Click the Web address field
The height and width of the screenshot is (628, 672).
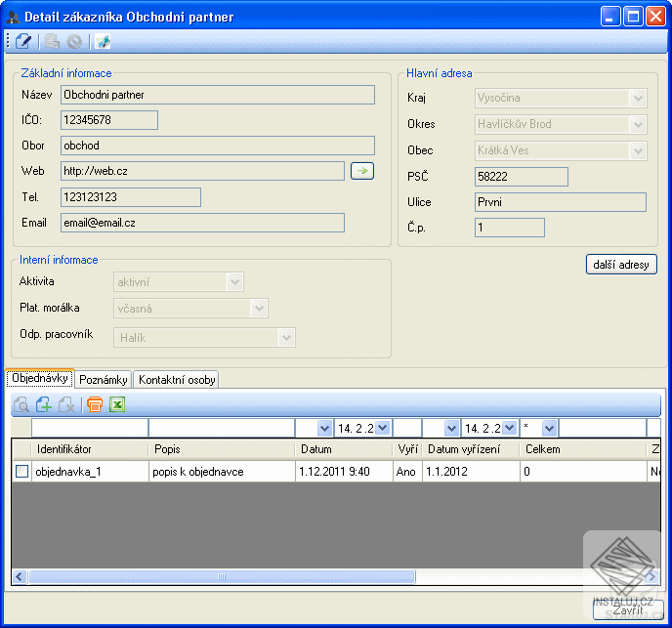coord(203,171)
